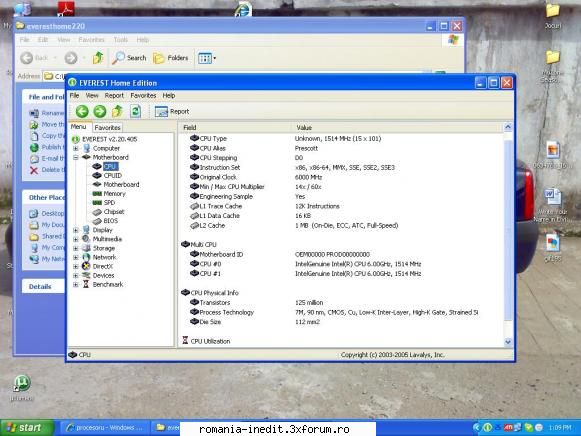The image size is (581, 436).
Task: Open the Report tool in EVEREST toolbar
Action: (x=172, y=112)
